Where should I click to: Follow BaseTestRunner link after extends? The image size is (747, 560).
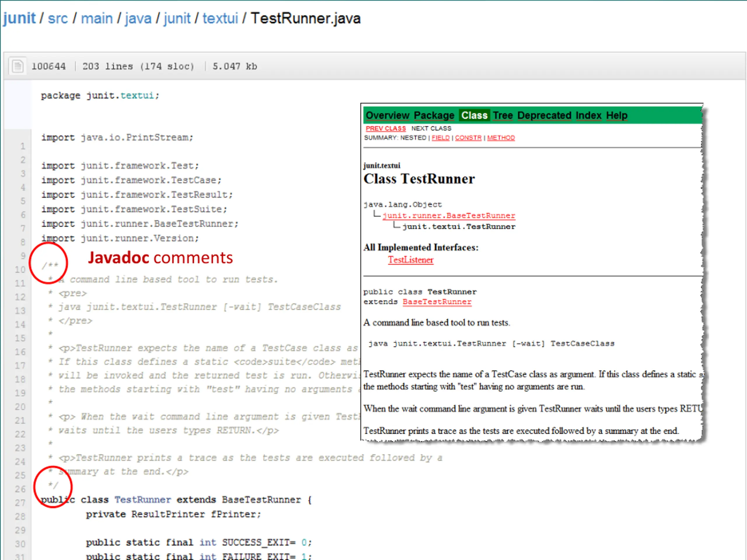pos(437,302)
